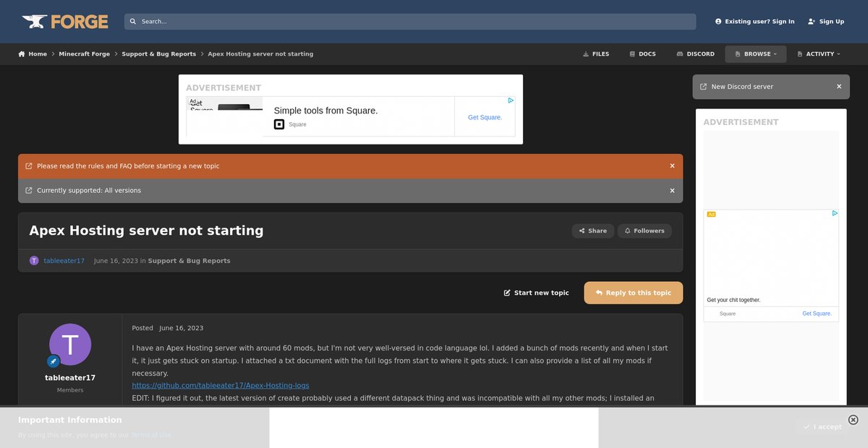Click the Sign In user icon
868x448 pixels.
pyautogui.click(x=718, y=22)
